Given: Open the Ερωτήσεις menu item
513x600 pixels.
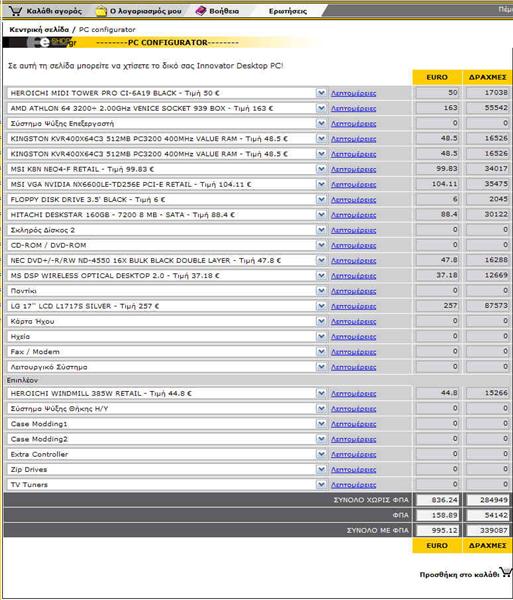Looking at the screenshot, I should (288, 11).
